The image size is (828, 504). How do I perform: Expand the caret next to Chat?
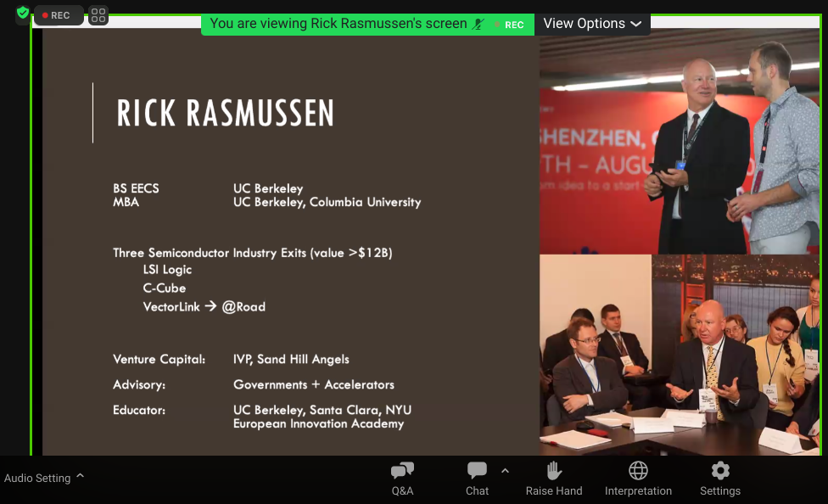[x=505, y=471]
